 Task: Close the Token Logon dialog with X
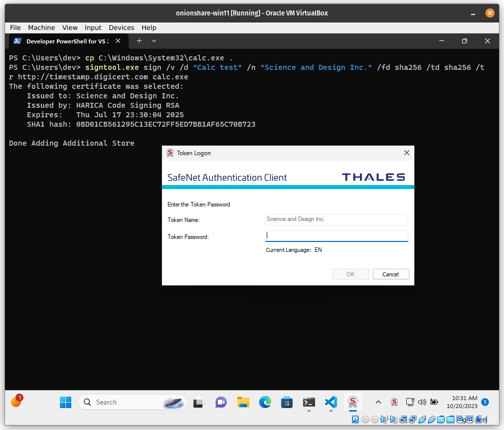pyautogui.click(x=407, y=153)
